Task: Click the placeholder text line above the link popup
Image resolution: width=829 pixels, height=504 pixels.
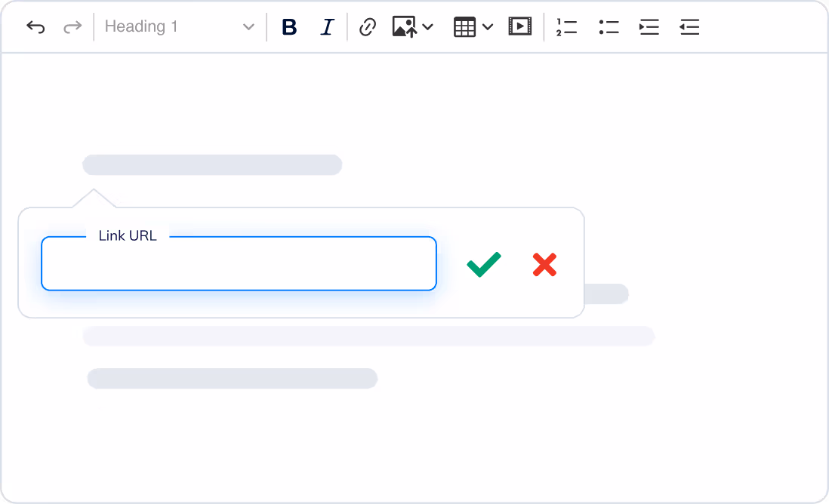Action: point(212,164)
